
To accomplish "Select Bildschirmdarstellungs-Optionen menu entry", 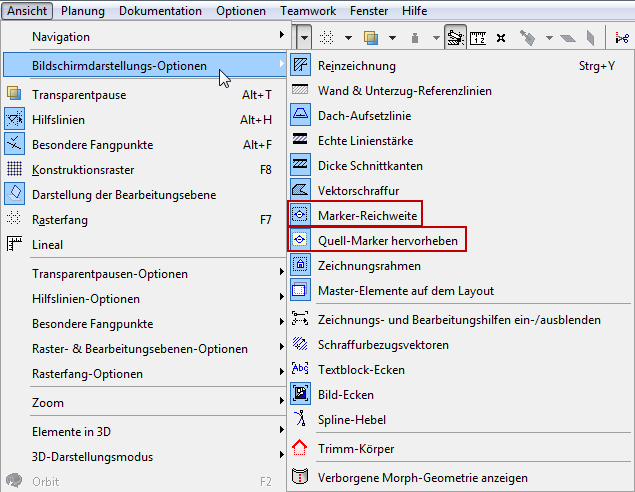I will click(x=145, y=65).
